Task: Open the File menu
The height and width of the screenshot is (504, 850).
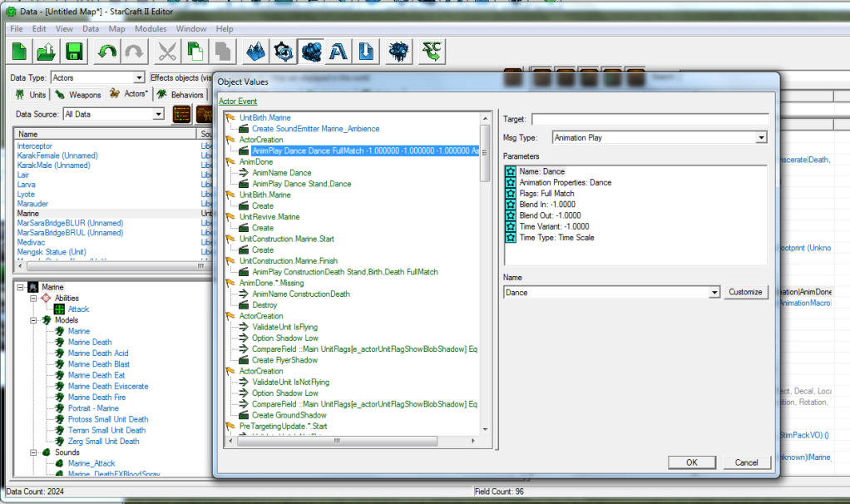Action: tap(17, 29)
